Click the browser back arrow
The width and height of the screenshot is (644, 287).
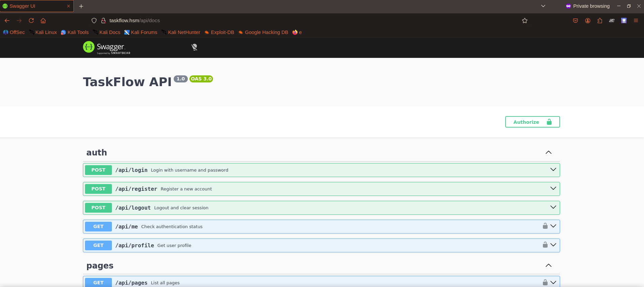click(x=7, y=21)
